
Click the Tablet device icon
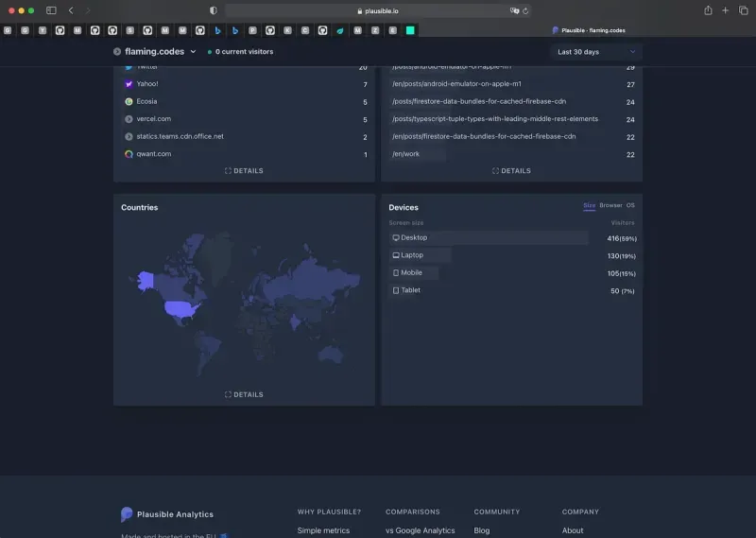[396, 290]
